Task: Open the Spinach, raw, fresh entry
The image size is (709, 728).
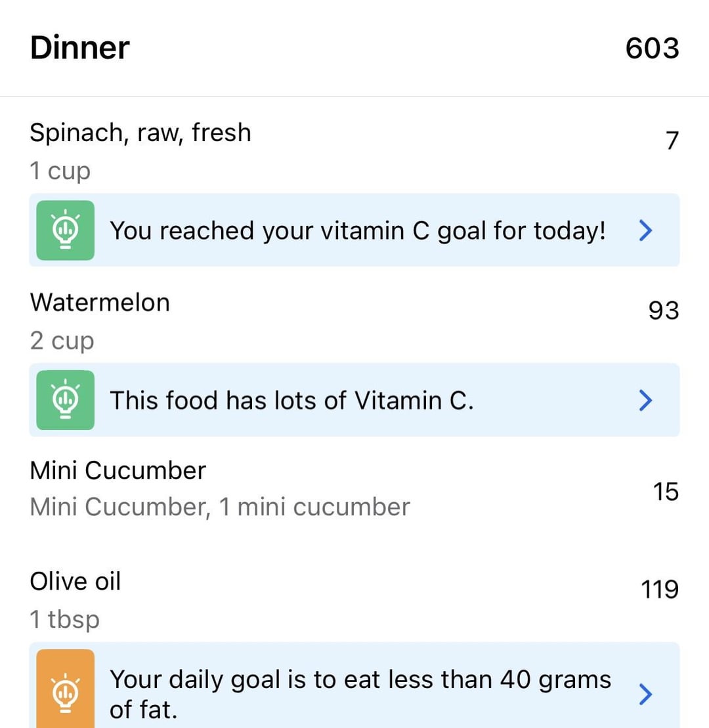Action: 140,133
